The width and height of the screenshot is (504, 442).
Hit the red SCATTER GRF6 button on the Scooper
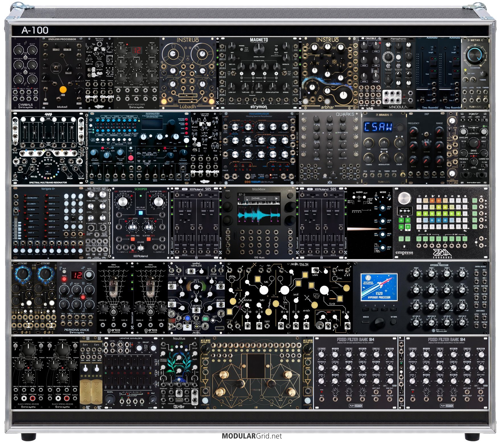click(x=149, y=239)
